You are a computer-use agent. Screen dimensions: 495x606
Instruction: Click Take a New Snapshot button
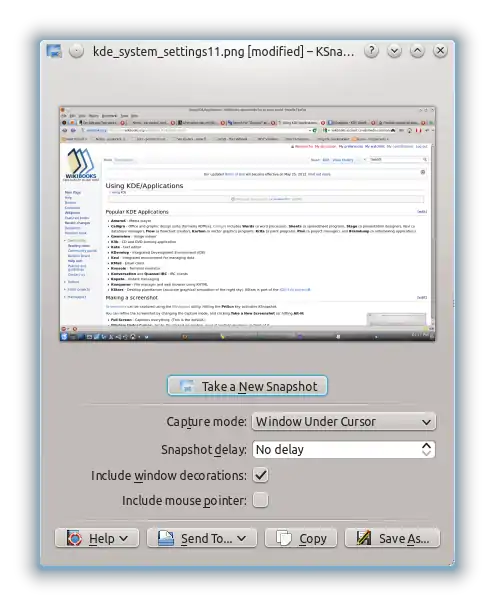click(247, 386)
